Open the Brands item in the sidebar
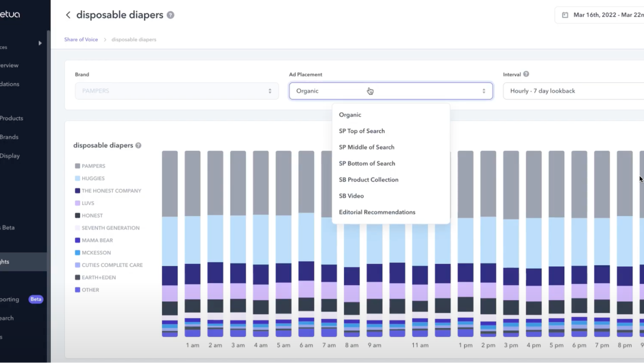 click(x=9, y=137)
